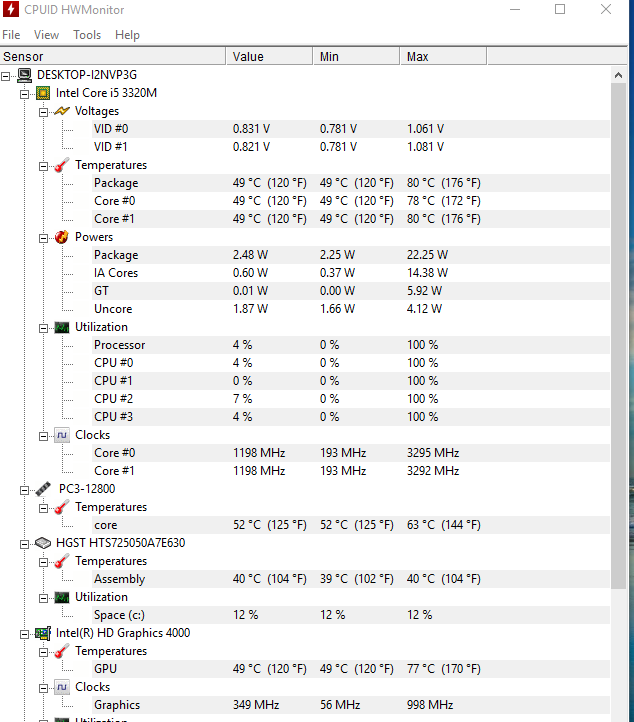
Task: Collapse the CPU Clocks section
Action: click(x=43, y=436)
